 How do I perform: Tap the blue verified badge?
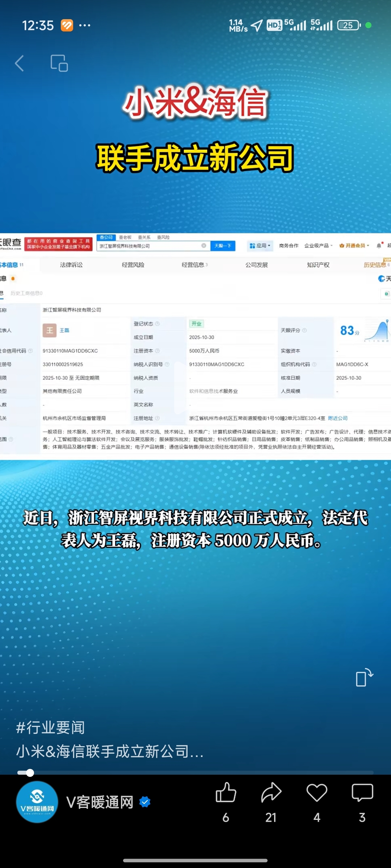point(145,802)
